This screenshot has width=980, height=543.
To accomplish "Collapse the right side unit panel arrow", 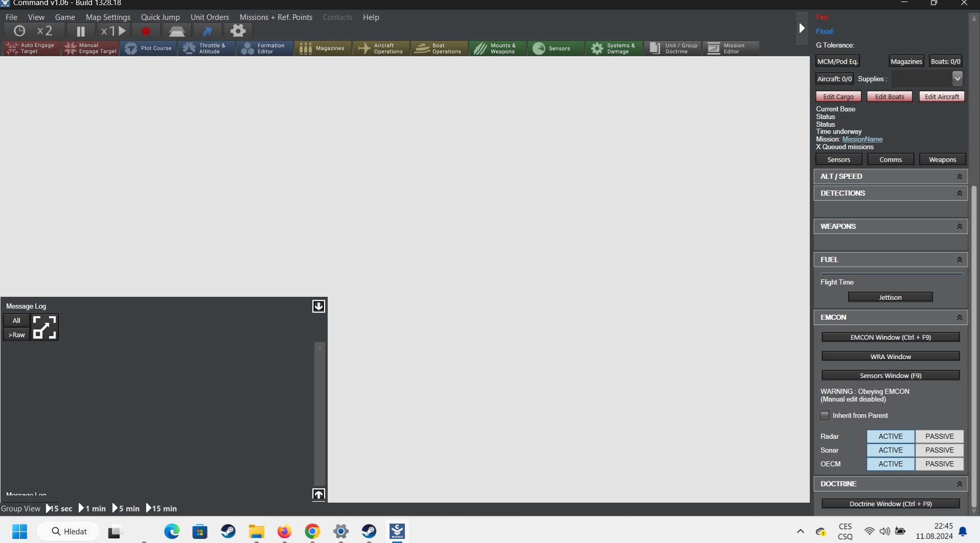I will point(802,28).
